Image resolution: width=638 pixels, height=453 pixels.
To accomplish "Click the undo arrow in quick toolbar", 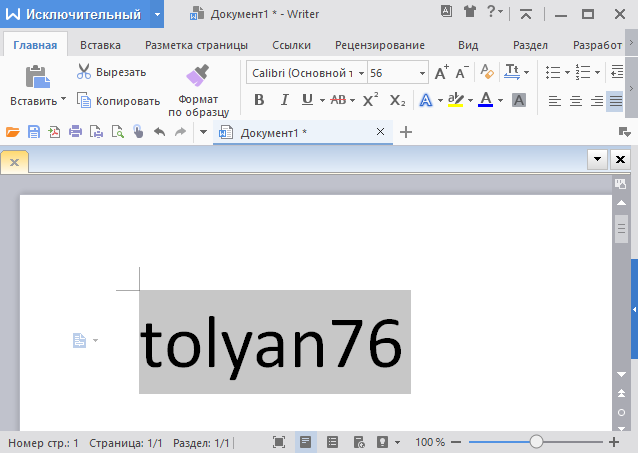I will (159, 132).
